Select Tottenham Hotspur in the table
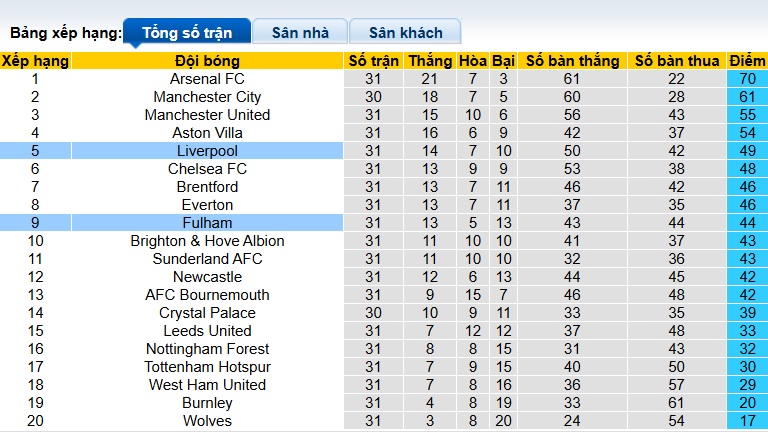 [x=207, y=367]
